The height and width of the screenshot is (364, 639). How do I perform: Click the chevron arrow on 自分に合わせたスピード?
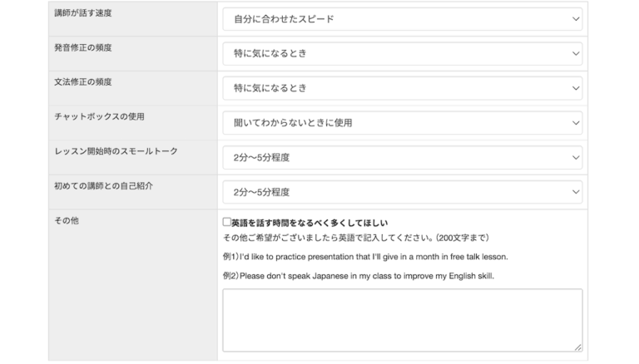tap(576, 19)
